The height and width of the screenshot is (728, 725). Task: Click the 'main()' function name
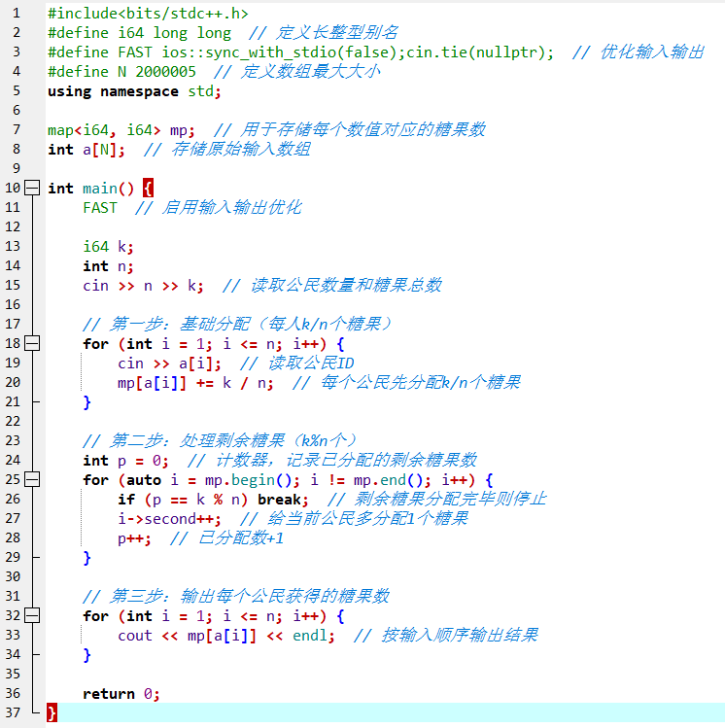tap(108, 189)
